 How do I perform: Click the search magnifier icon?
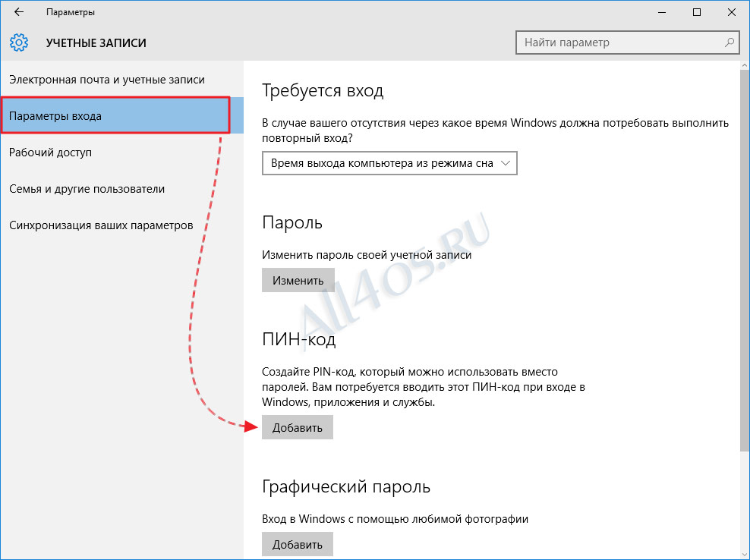(729, 42)
